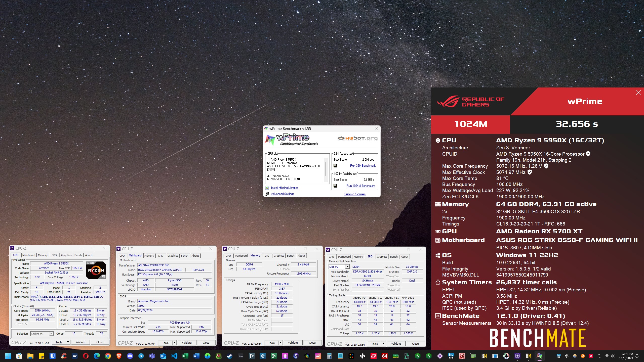This screenshot has height=362, width=644.
Task: Launch CCleaner from the taskbar
Action: 63,356
